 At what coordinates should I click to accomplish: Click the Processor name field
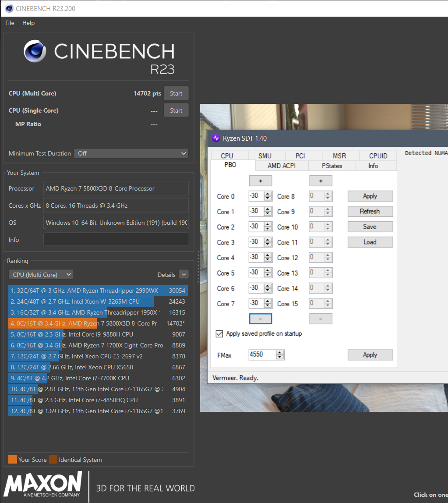click(116, 188)
